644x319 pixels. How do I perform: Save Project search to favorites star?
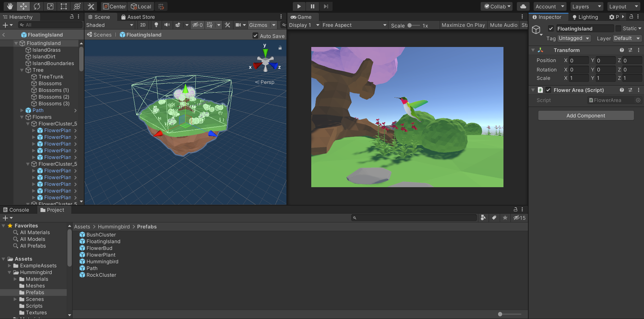(x=505, y=218)
